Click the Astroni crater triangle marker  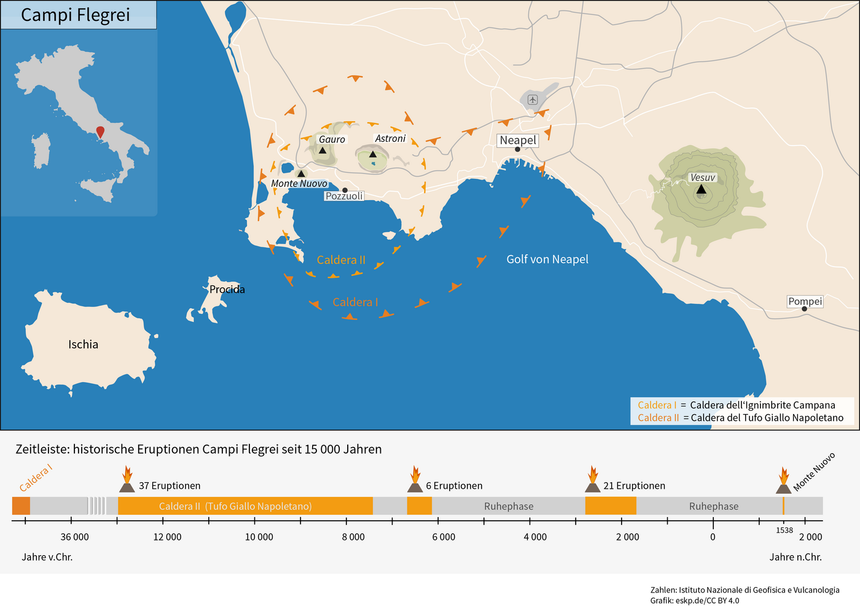[x=373, y=154]
